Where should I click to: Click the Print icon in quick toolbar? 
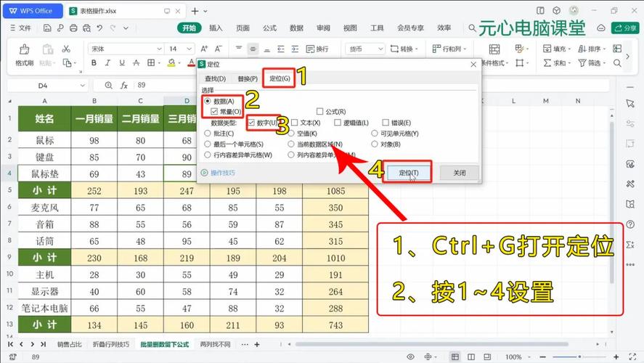pos(73,28)
